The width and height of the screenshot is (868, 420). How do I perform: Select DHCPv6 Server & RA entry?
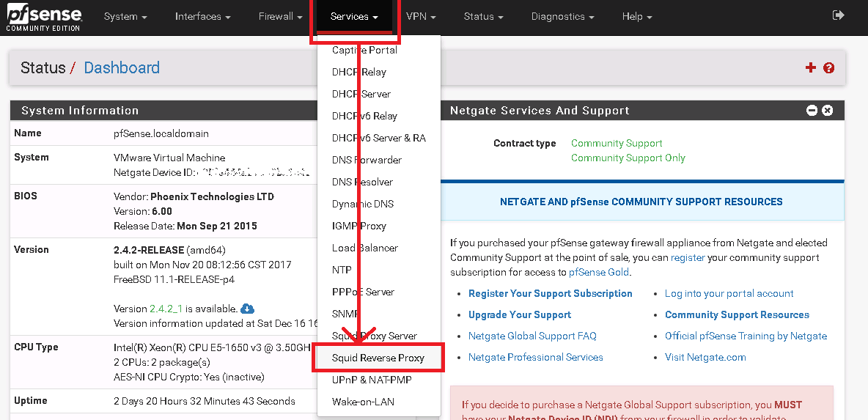click(x=378, y=138)
